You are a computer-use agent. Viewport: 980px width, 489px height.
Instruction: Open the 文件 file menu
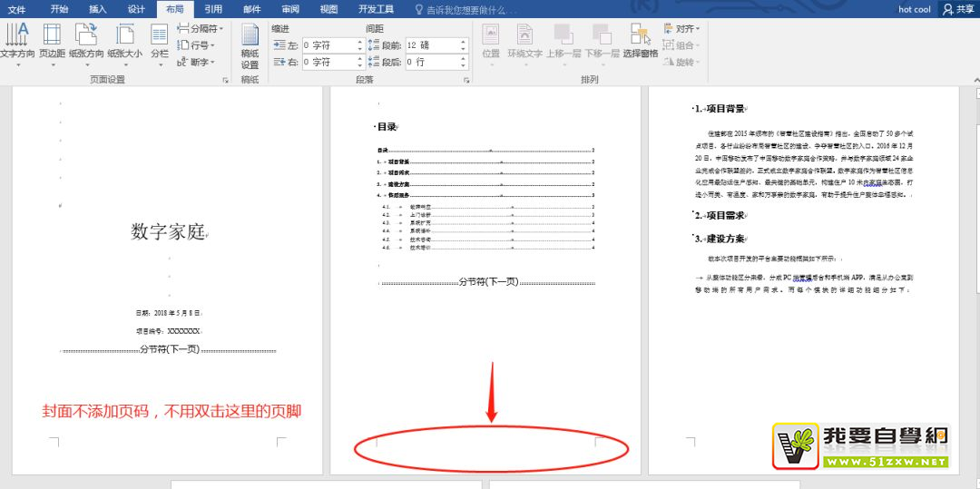(x=16, y=9)
